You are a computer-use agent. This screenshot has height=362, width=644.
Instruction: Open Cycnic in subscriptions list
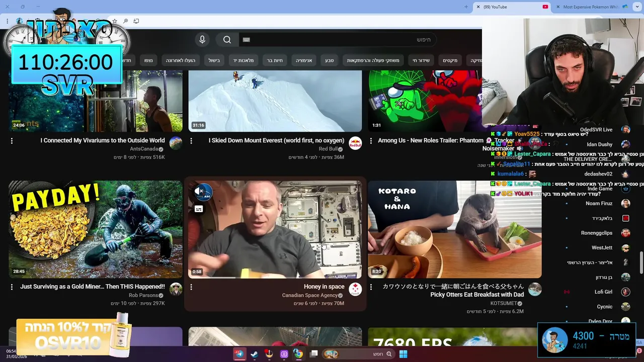pyautogui.click(x=605, y=307)
